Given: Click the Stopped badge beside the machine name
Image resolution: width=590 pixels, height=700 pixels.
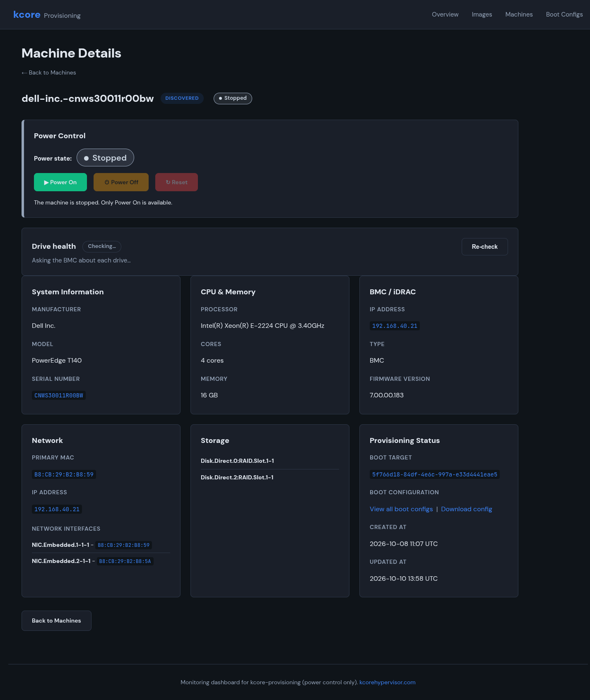Looking at the screenshot, I should coord(233,98).
